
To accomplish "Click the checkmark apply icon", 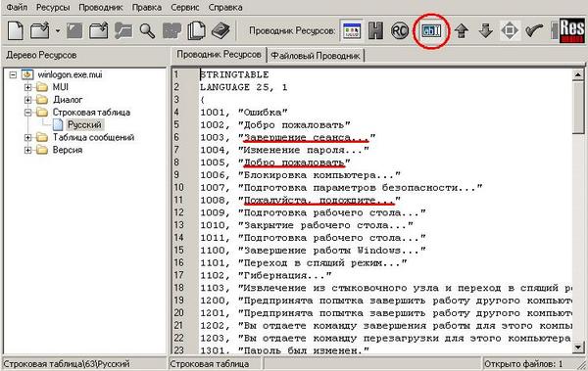I will click(x=534, y=30).
